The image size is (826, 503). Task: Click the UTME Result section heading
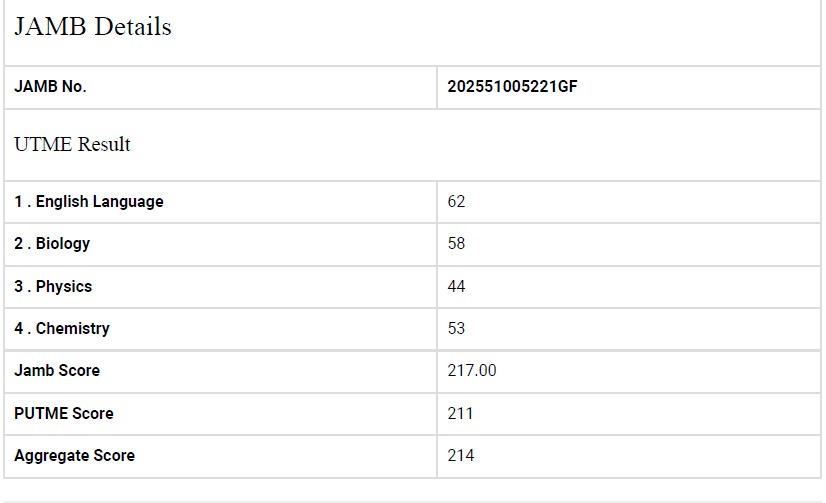(72, 144)
